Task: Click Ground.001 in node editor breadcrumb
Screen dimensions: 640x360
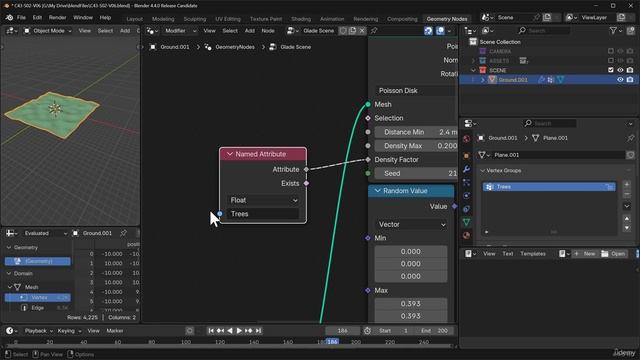Action: coord(174,47)
